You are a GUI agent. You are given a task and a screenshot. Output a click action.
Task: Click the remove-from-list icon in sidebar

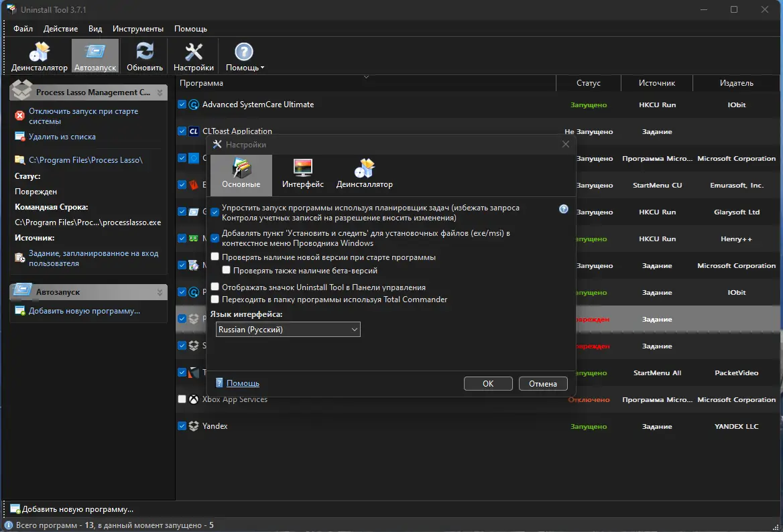(19, 136)
